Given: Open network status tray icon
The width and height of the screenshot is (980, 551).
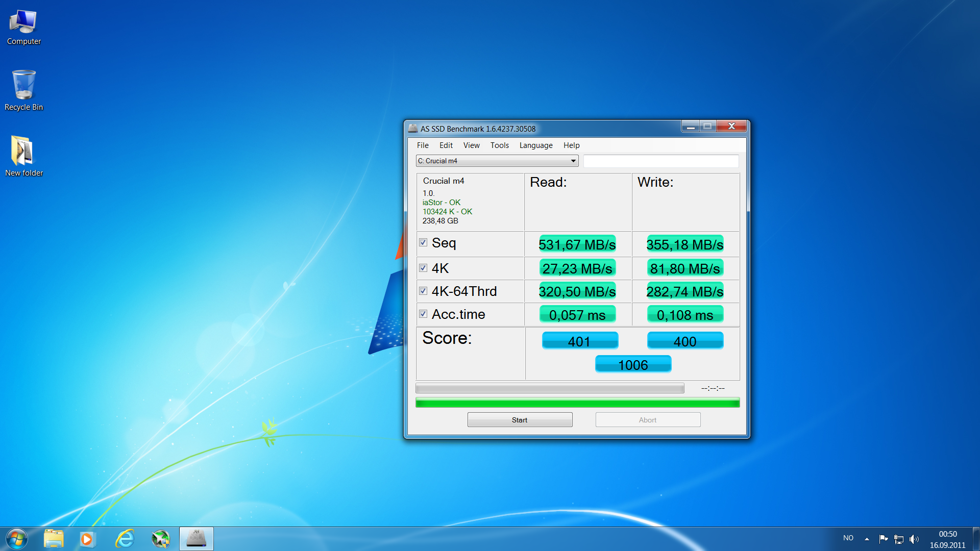Looking at the screenshot, I should pos(899,539).
